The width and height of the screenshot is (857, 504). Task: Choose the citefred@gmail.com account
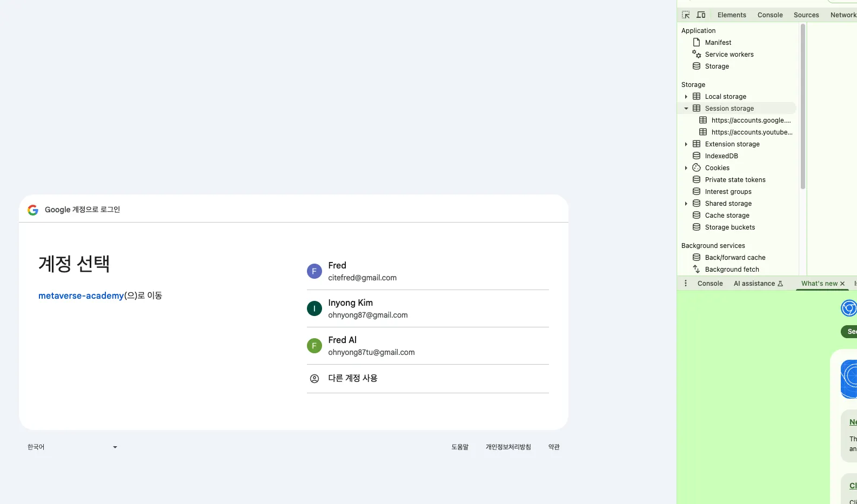[428, 271]
